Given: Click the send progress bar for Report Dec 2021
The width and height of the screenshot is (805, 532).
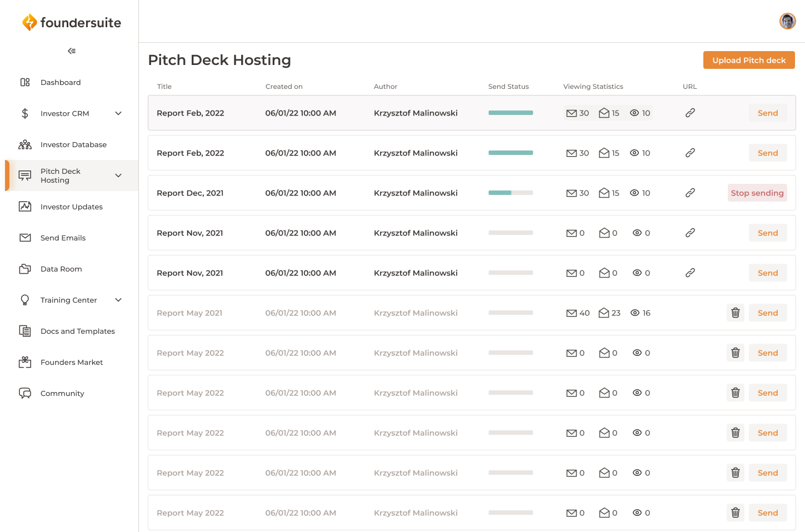Looking at the screenshot, I should click(x=510, y=193).
